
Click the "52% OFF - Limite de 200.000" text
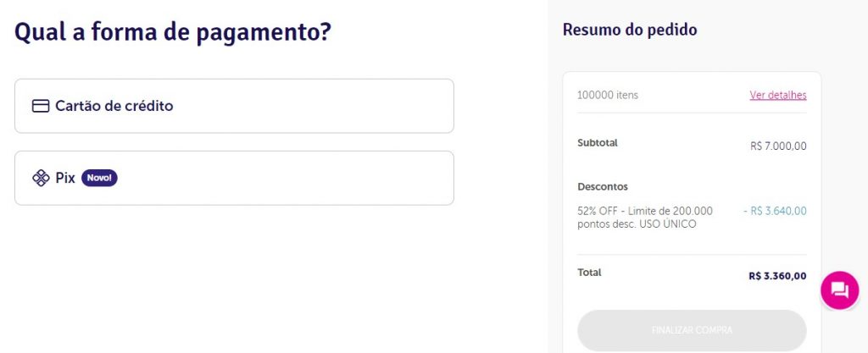644,211
